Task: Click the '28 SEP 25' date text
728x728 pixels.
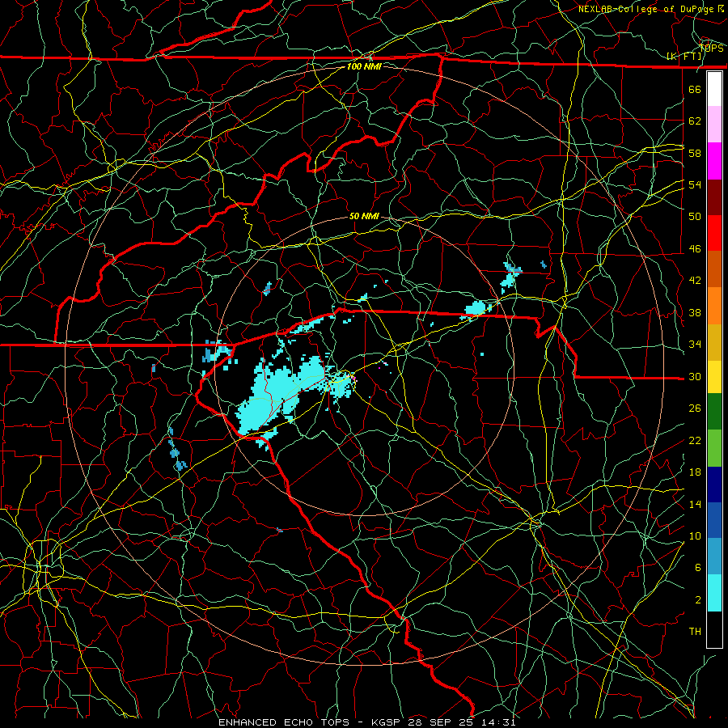Action: coord(441,722)
